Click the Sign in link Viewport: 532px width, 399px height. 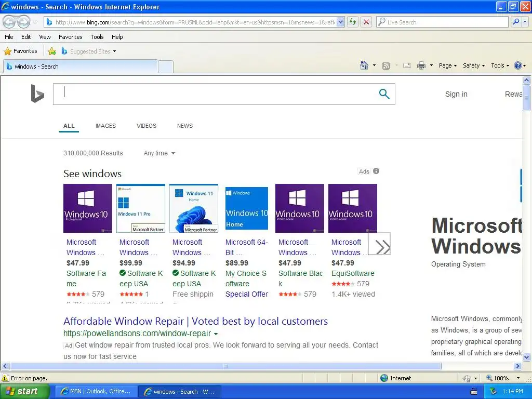[456, 94]
